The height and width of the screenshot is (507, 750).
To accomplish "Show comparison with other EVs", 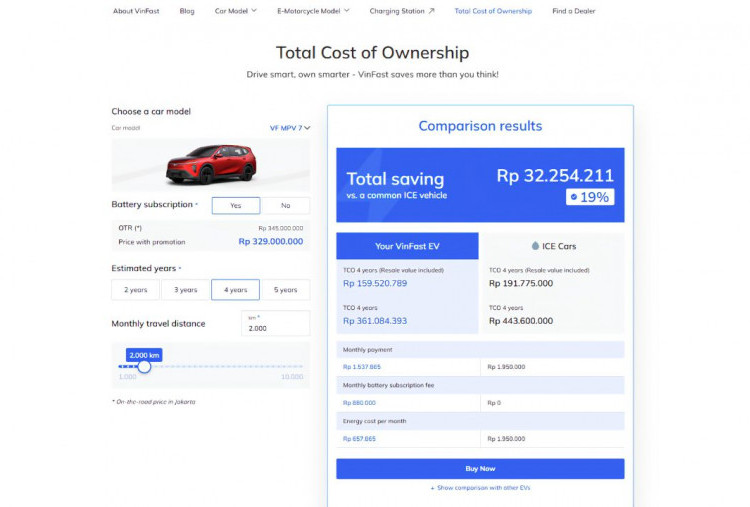I will [x=480, y=488].
